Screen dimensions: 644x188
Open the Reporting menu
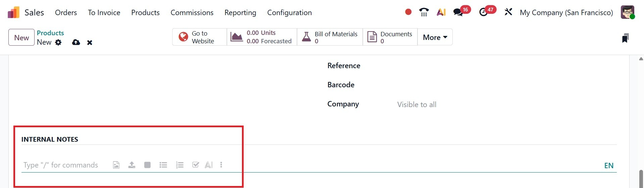[240, 13]
